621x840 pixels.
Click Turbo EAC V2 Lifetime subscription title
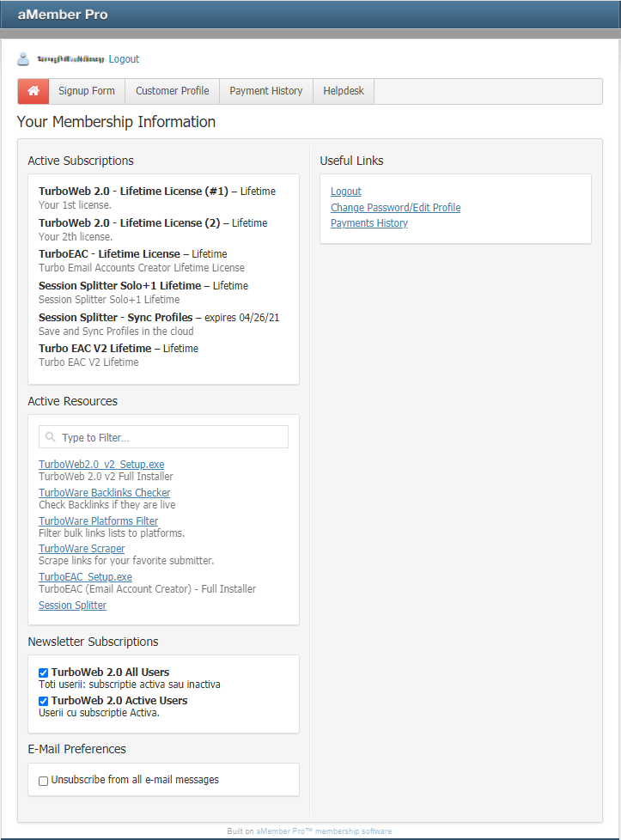[x=94, y=348]
